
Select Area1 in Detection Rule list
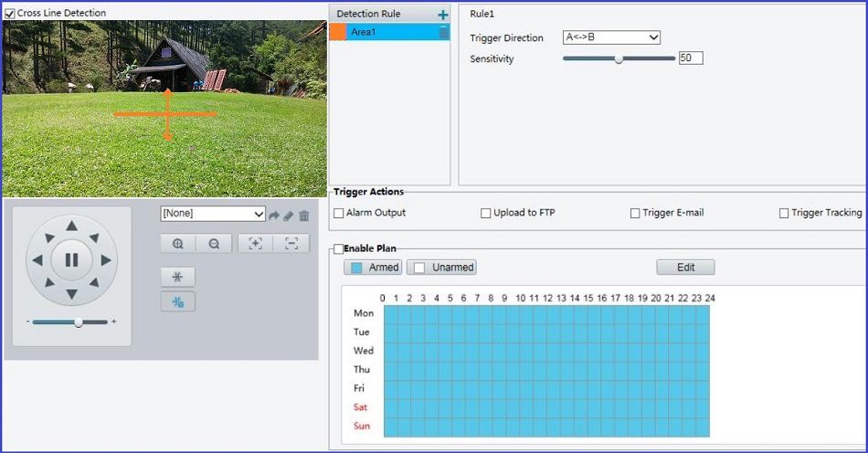(390, 32)
